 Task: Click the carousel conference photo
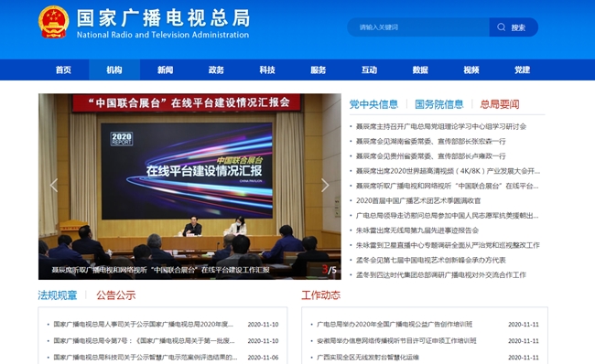click(x=189, y=187)
